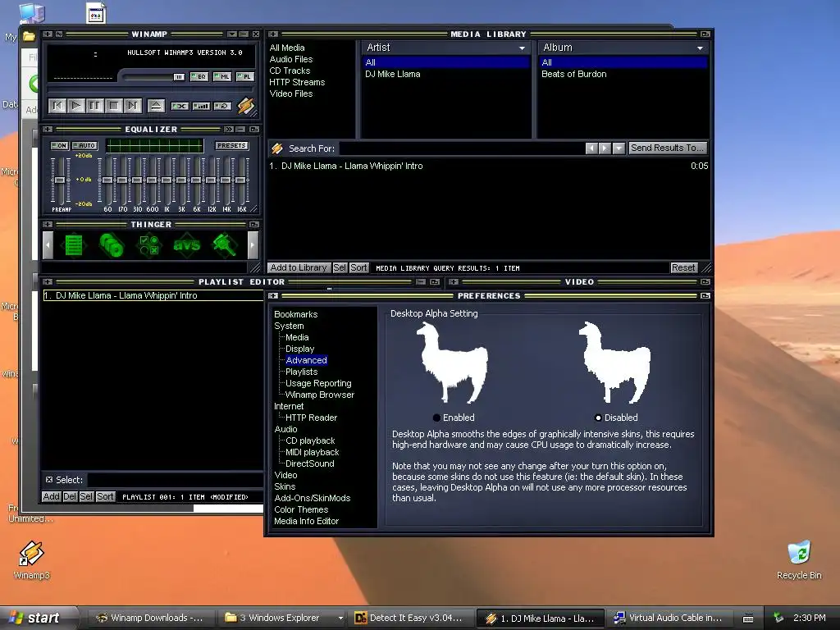
Task: Go to next query with right arrow button
Action: (605, 148)
